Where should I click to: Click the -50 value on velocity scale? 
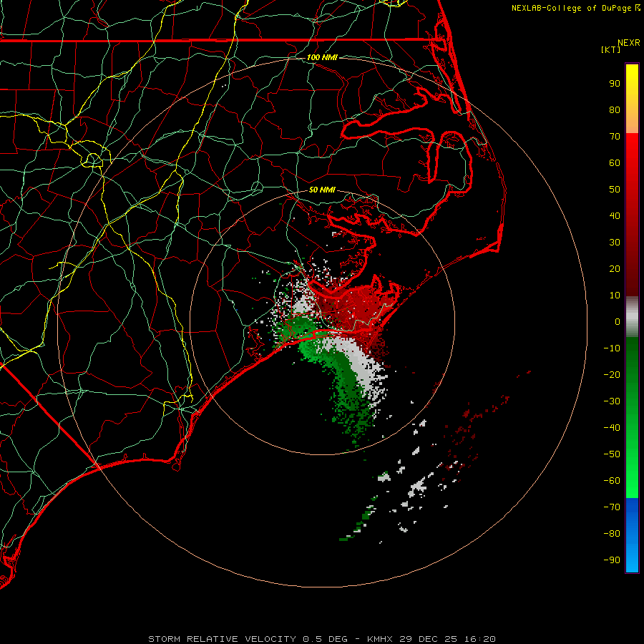[x=612, y=454]
